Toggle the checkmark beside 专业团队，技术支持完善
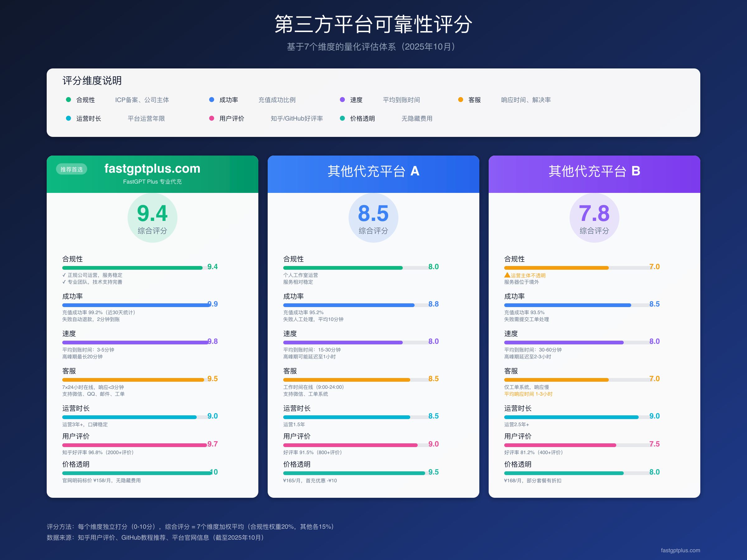This screenshot has width=747, height=560. click(64, 282)
